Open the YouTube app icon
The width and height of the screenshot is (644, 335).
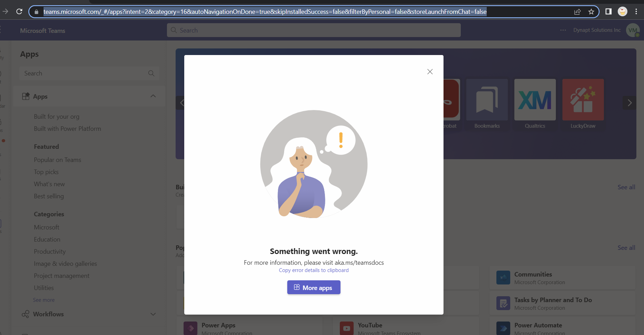346,328
